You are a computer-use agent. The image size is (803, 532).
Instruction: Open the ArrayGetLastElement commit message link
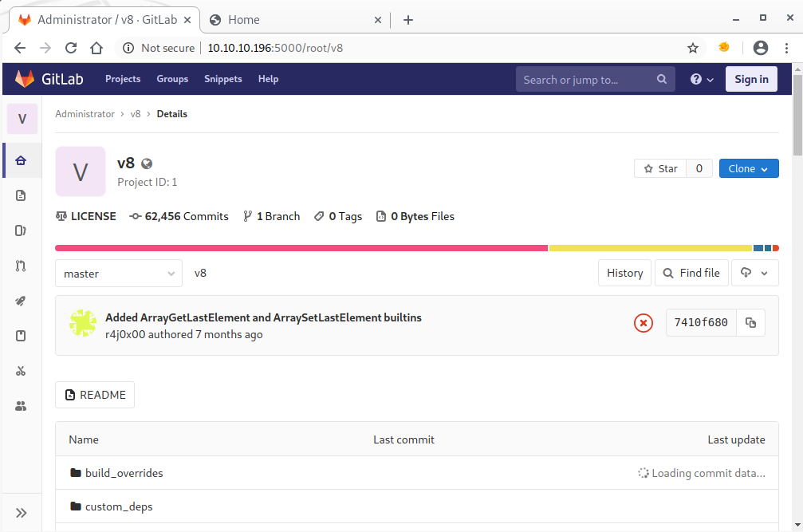pyautogui.click(x=263, y=317)
